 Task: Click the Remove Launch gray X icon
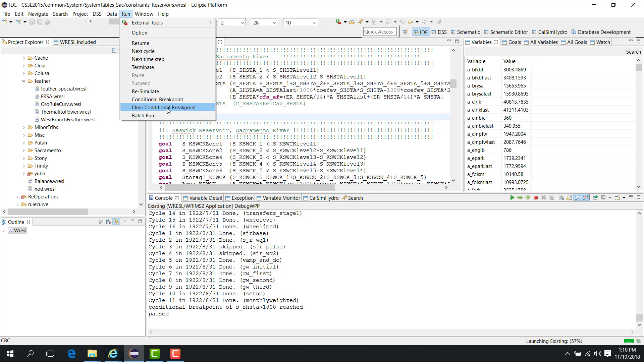point(543,198)
